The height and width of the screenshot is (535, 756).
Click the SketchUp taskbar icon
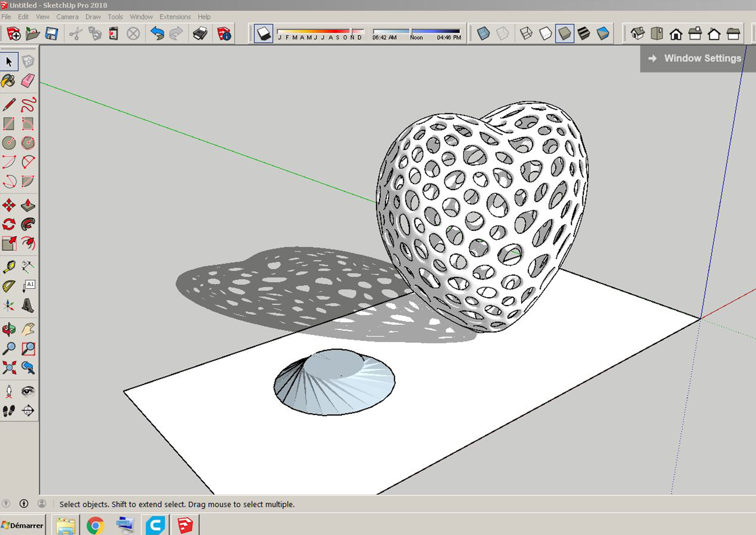click(187, 525)
